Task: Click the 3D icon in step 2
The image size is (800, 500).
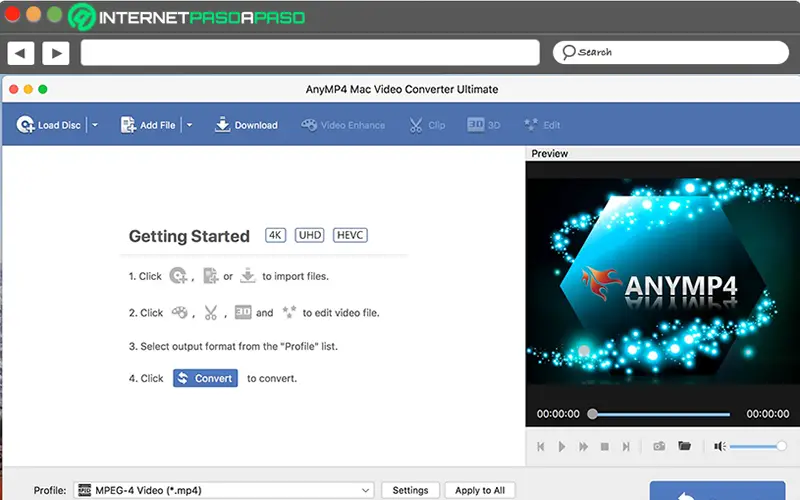Action: 243,312
